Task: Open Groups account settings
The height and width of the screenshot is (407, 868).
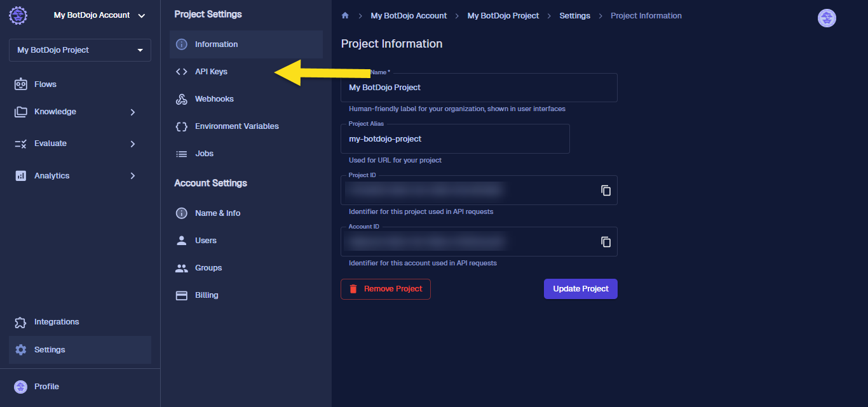Action: (246, 268)
